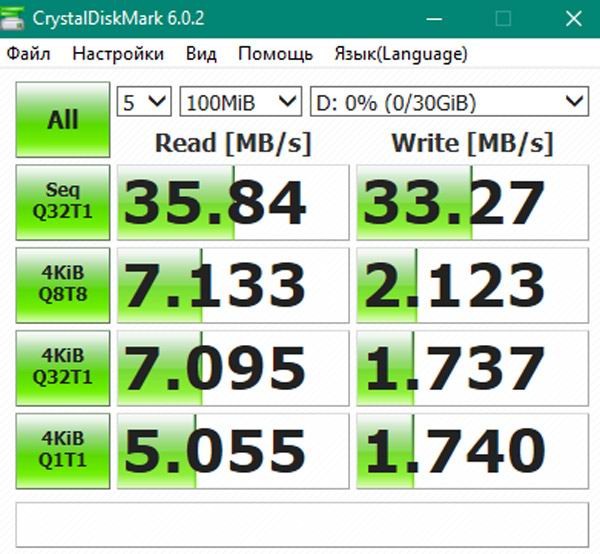The height and width of the screenshot is (554, 600).
Task: Start the Seq Q32T1 benchmark test
Action: (x=62, y=203)
